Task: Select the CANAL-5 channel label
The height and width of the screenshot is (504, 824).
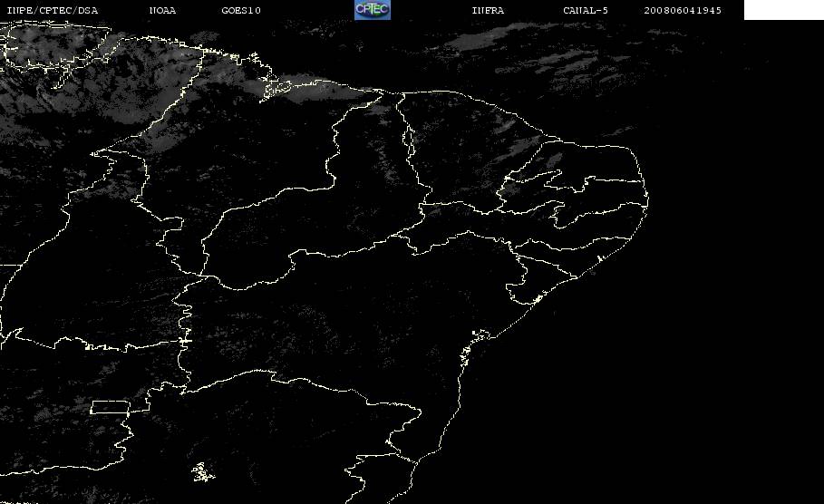Action: pos(586,11)
